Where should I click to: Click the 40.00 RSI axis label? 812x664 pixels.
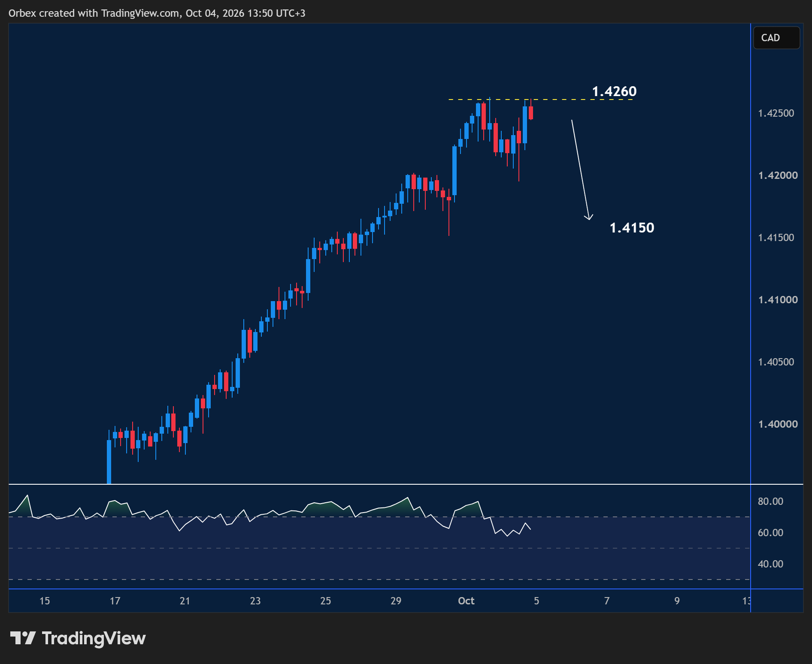[x=770, y=564]
